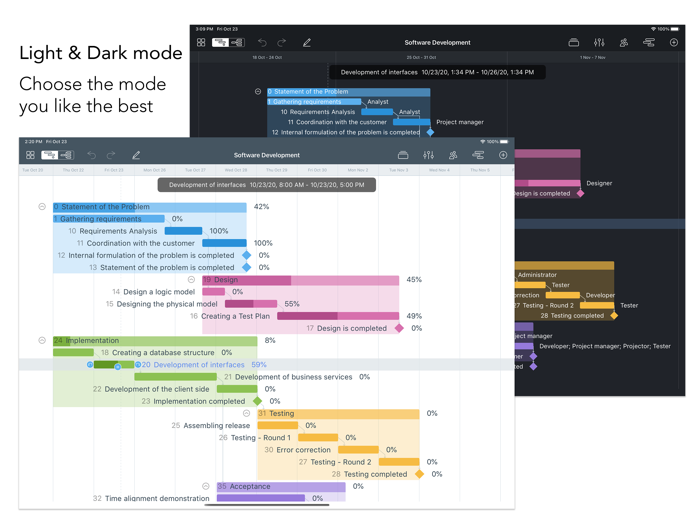This screenshot has height=525, width=700.
Task: Select Testing - Round 2 bar in light window
Action: 399,462
